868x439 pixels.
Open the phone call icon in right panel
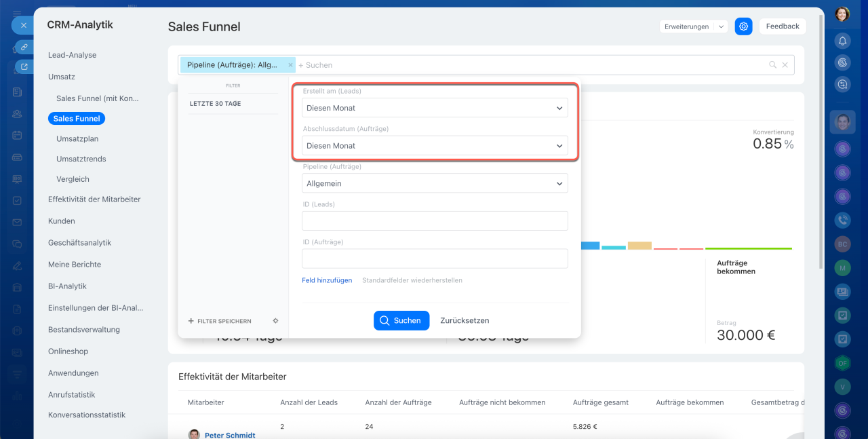click(842, 220)
